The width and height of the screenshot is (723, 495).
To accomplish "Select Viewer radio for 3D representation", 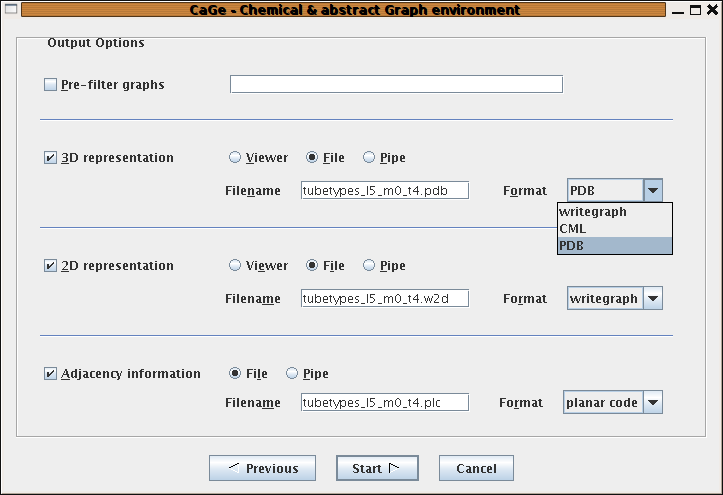I will tap(235, 158).
